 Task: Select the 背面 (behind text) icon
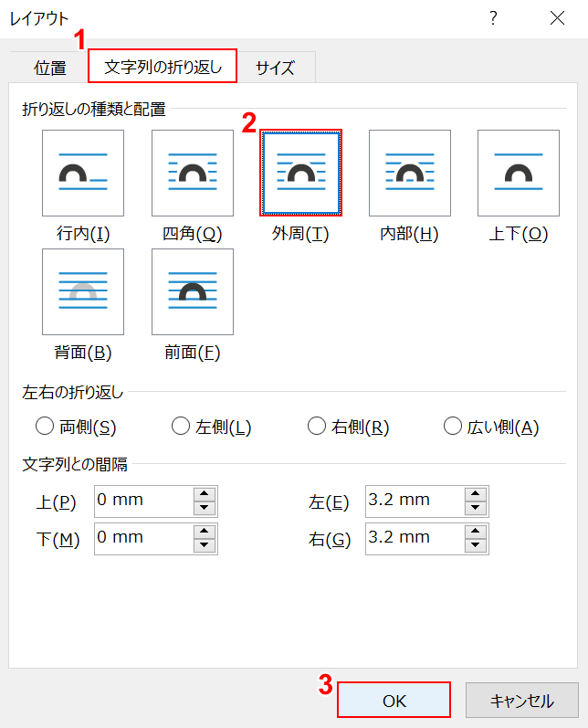pos(82,291)
